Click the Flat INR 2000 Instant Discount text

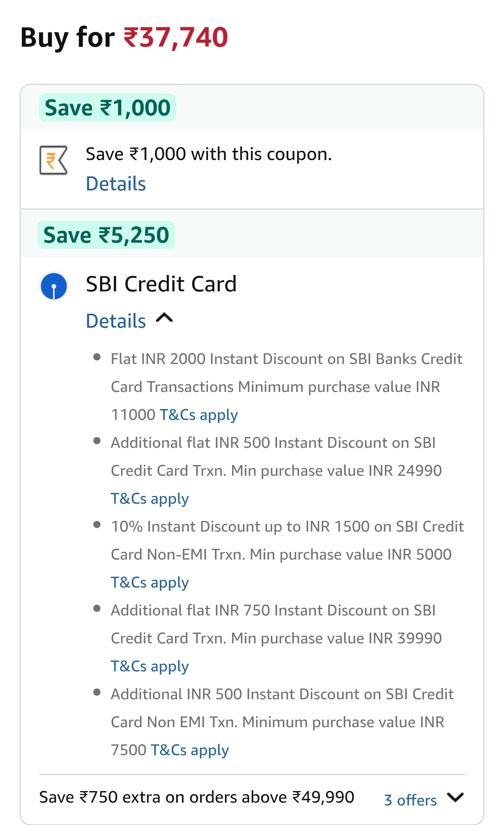[x=286, y=359]
